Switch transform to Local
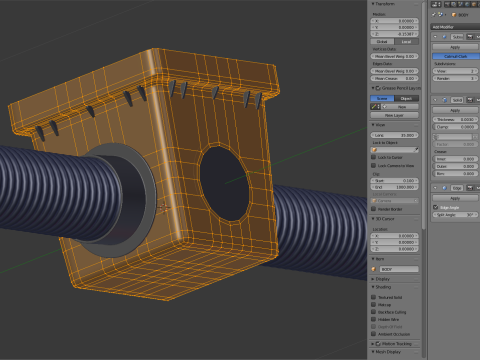Screen dimensions: 480x360 pyautogui.click(x=407, y=42)
